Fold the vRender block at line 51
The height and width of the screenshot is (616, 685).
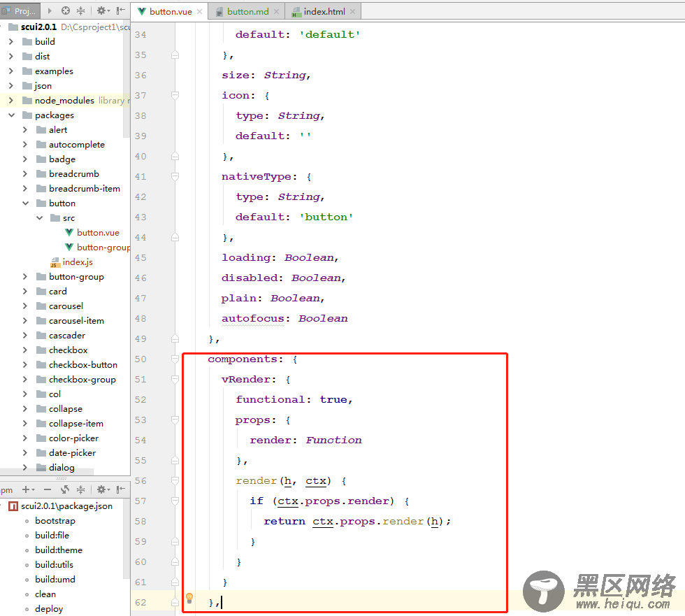tap(175, 379)
